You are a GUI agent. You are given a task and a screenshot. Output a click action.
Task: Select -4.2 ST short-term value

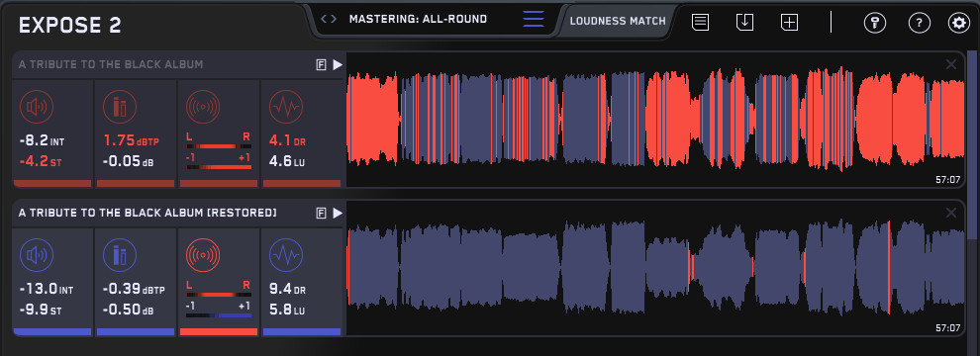pyautogui.click(x=41, y=162)
